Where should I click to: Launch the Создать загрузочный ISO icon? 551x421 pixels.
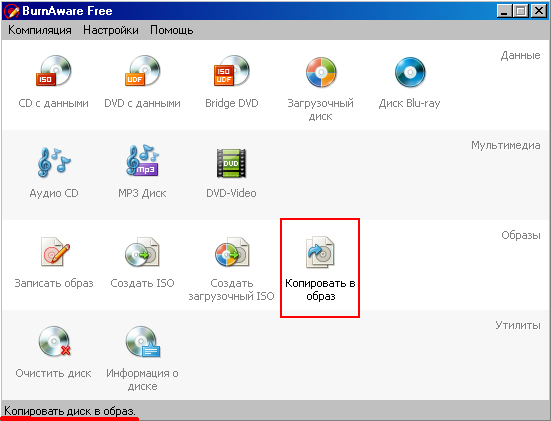click(x=232, y=252)
